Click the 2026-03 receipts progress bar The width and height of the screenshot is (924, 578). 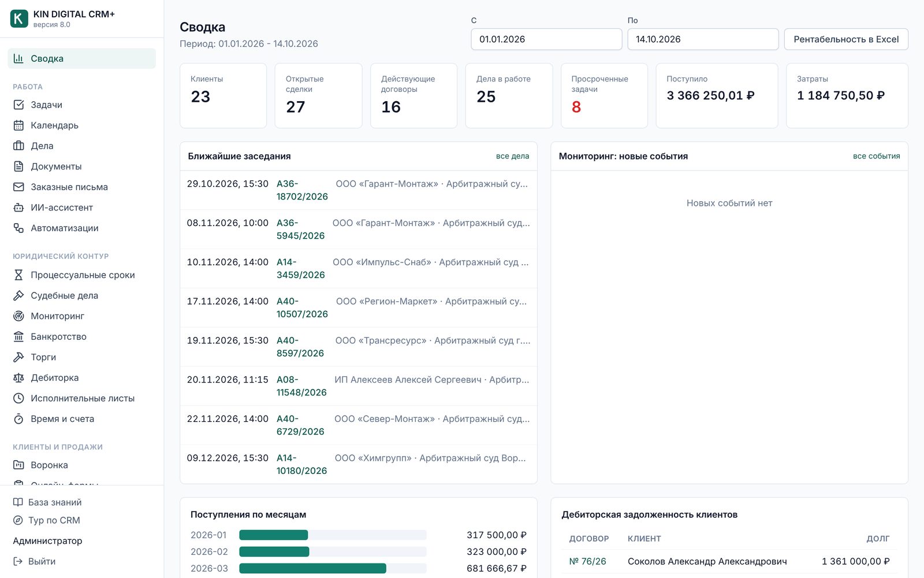[x=333, y=569]
